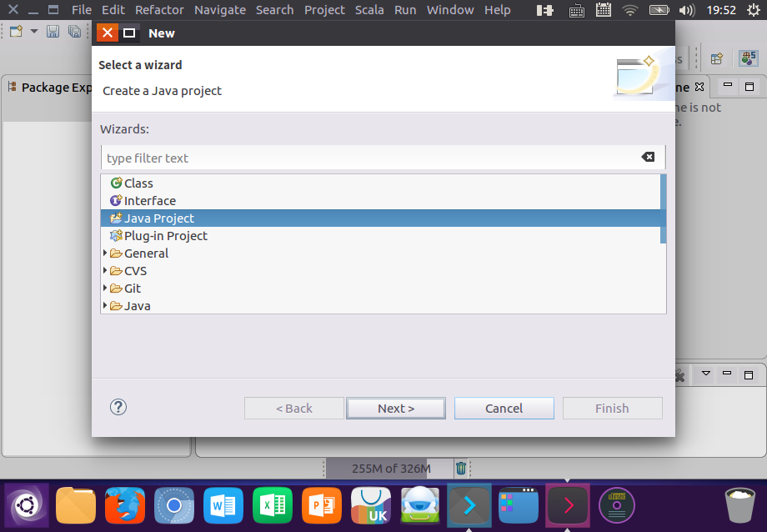This screenshot has width=767, height=532.
Task: Expand the CVS folder
Action: (105, 270)
